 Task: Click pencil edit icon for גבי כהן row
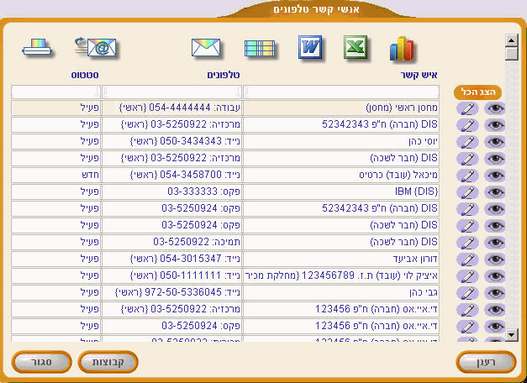click(468, 293)
